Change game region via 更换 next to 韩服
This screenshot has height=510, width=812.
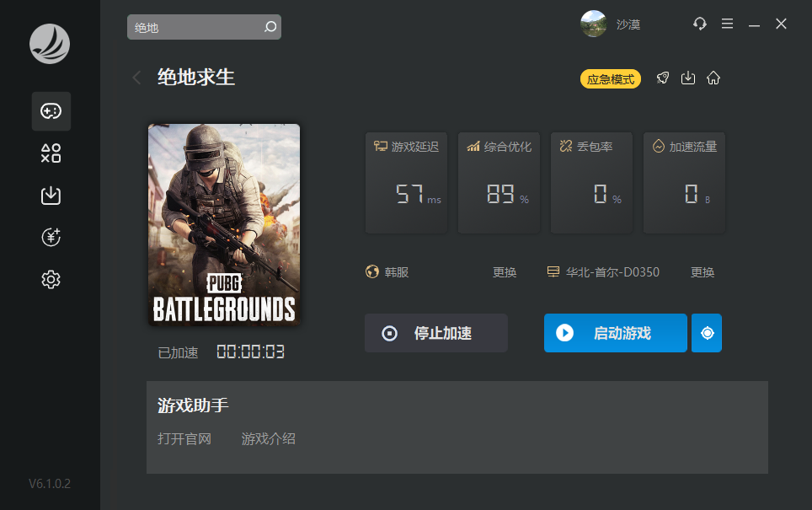click(505, 272)
